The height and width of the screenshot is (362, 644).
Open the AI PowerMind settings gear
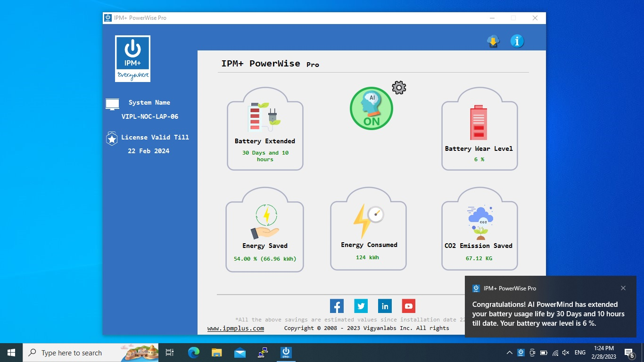pos(399,88)
